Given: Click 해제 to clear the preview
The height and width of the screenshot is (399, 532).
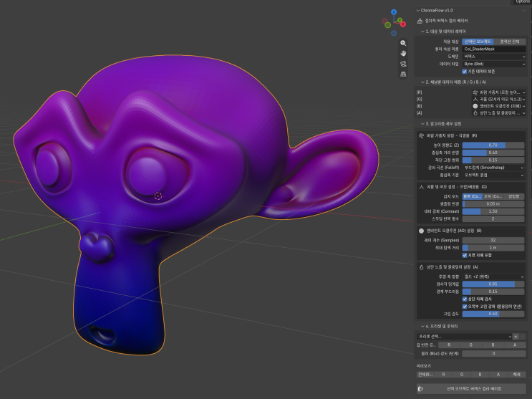Looking at the screenshot, I should (x=517, y=375).
